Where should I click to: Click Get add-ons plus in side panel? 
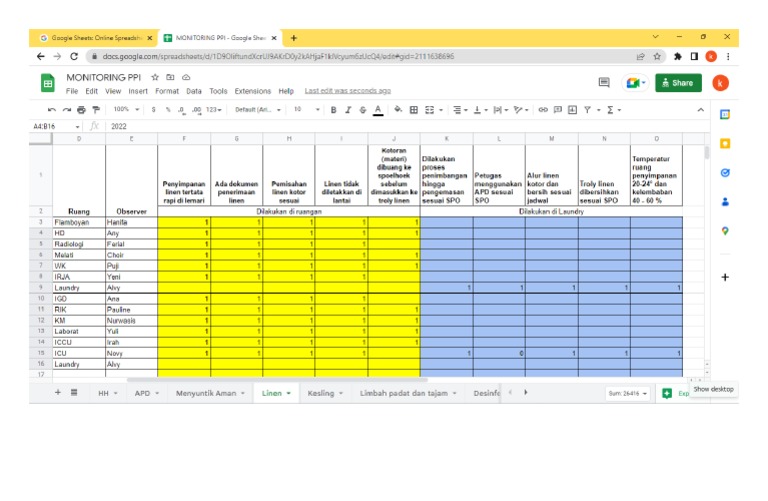pos(725,277)
